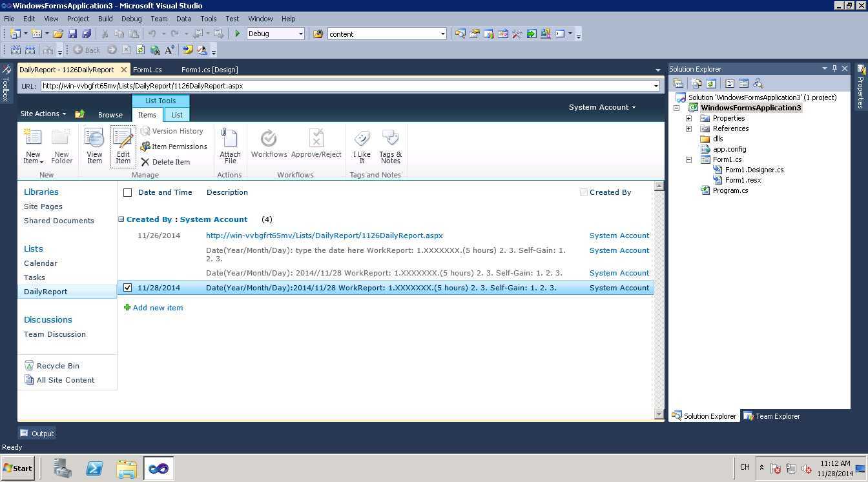
Task: Click the text size A icon
Action: click(169, 50)
